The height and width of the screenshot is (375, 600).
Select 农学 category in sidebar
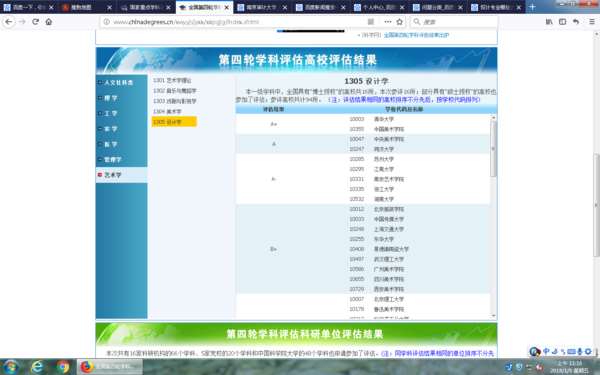(111, 129)
